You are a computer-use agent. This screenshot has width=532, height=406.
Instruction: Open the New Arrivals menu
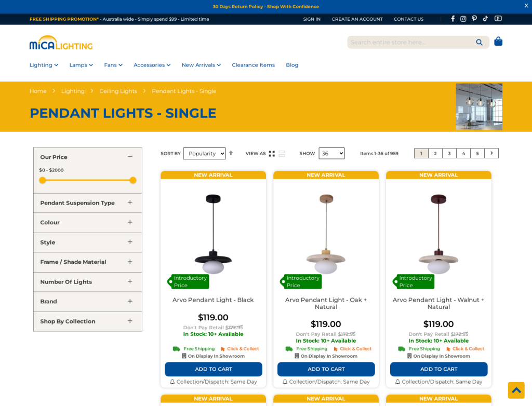coord(201,65)
